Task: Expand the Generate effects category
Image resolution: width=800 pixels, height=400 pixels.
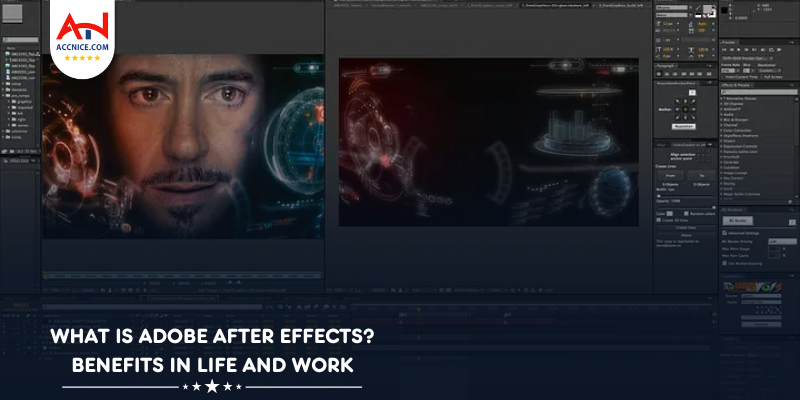Action: (721, 162)
